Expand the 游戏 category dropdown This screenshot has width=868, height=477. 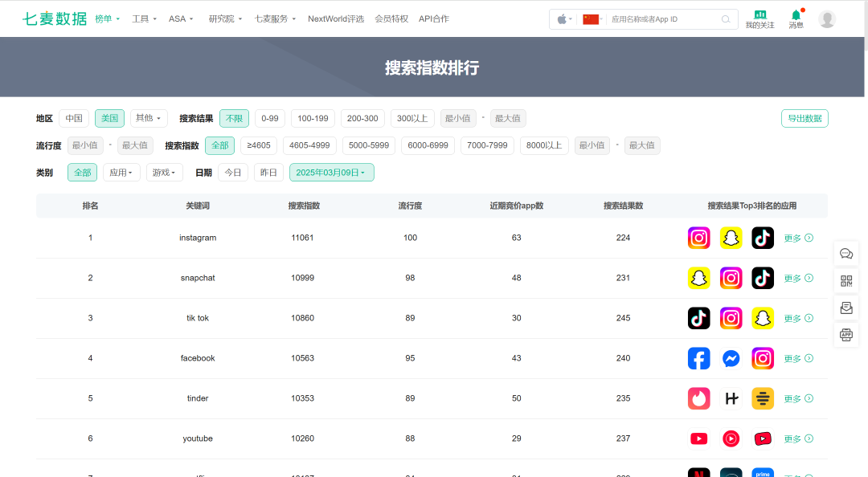tap(165, 173)
